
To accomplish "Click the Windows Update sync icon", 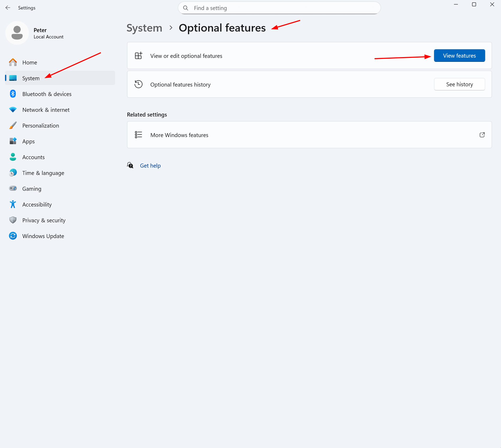I will [x=13, y=236].
